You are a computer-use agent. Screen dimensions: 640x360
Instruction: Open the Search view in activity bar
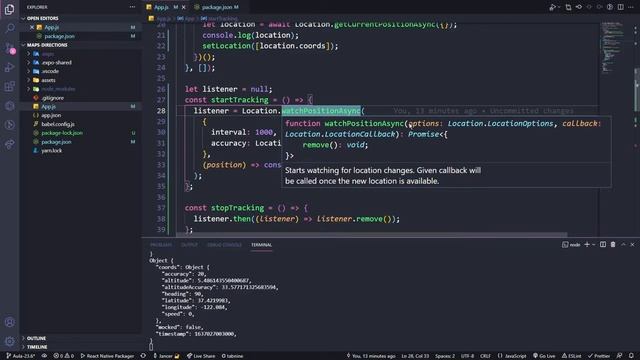(x=9, y=28)
